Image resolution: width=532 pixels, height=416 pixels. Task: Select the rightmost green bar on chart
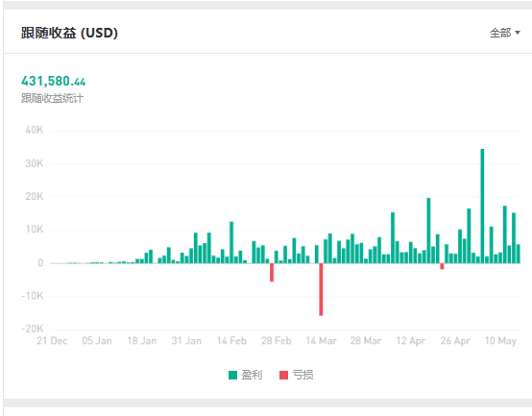tap(519, 254)
